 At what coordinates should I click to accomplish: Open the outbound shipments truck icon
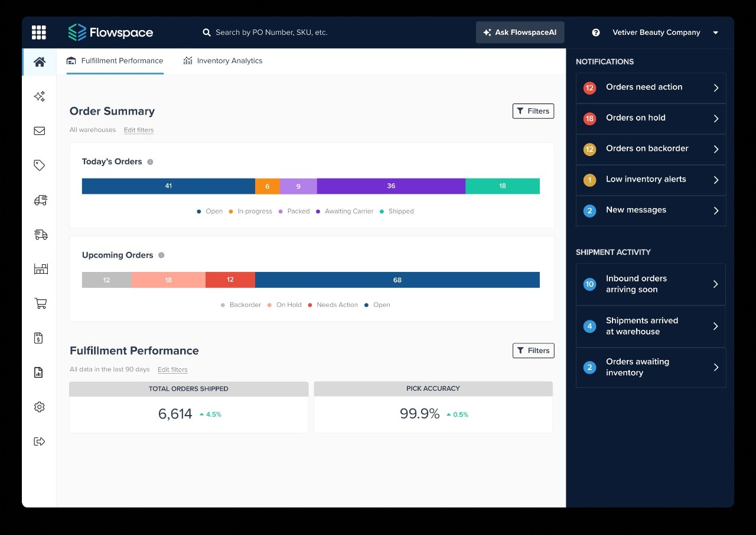click(x=39, y=200)
